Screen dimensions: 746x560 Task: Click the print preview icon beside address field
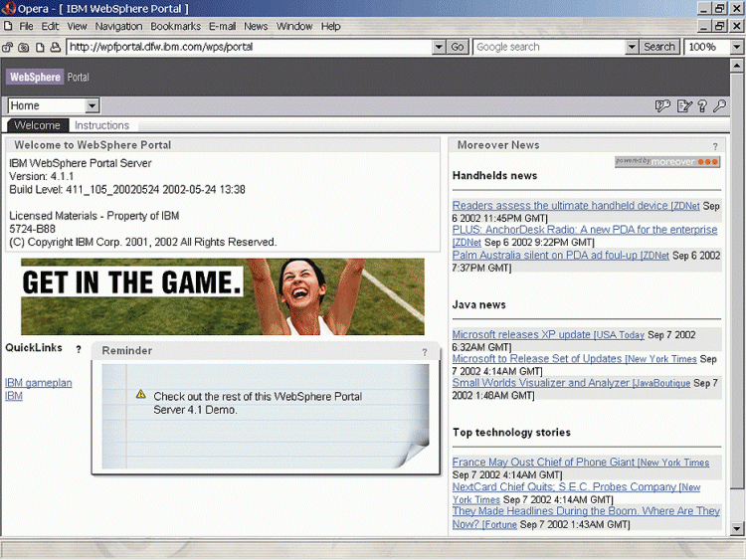pos(56,47)
